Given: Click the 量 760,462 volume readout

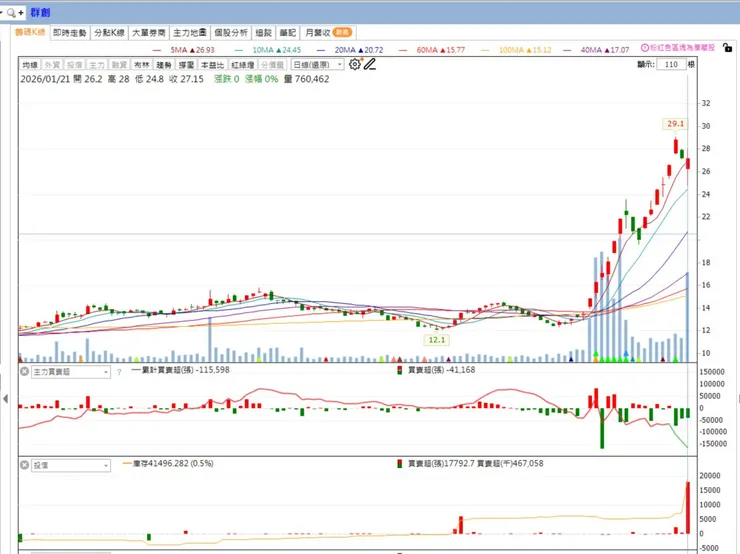Looking at the screenshot, I should 306,79.
